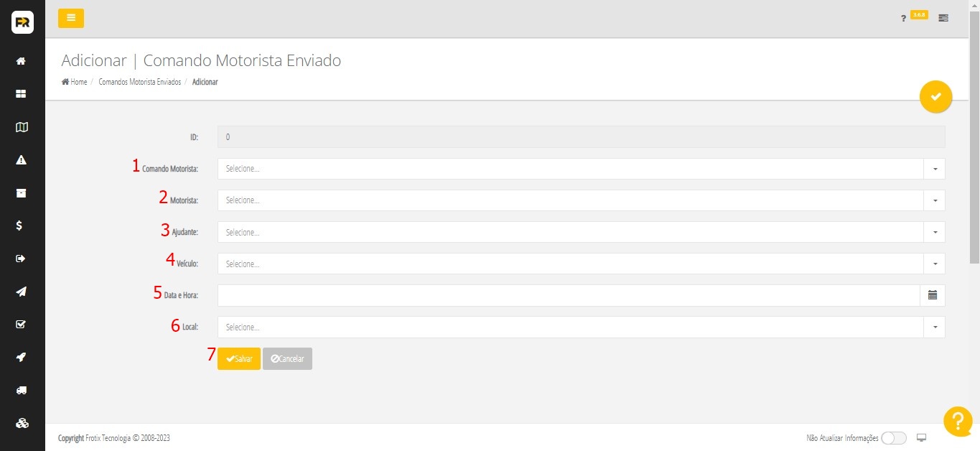Viewport: 980px width, 451px height.
Task: Open the warning triangle alerts icon
Action: (21, 160)
